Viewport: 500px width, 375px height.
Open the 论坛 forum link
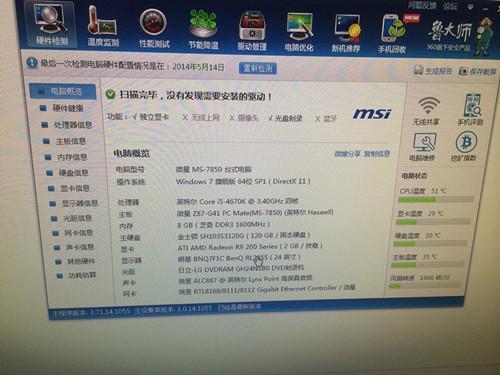(450, 6)
